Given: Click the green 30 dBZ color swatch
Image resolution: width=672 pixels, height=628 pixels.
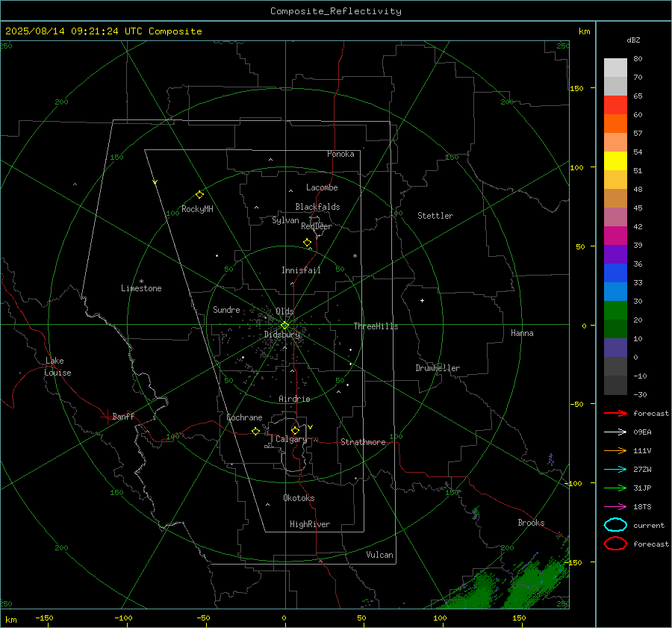Looking at the screenshot, I should click(615, 311).
